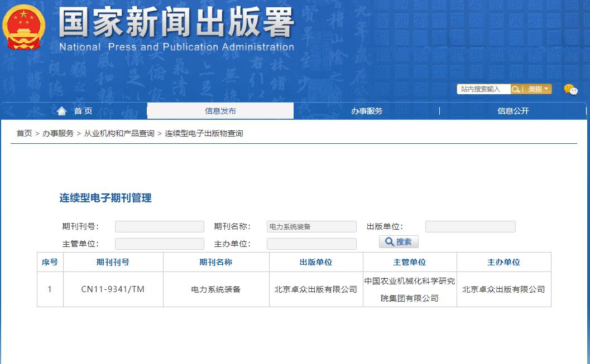Click the WeChat icon in the header
This screenshot has width=590, height=364.
570,90
